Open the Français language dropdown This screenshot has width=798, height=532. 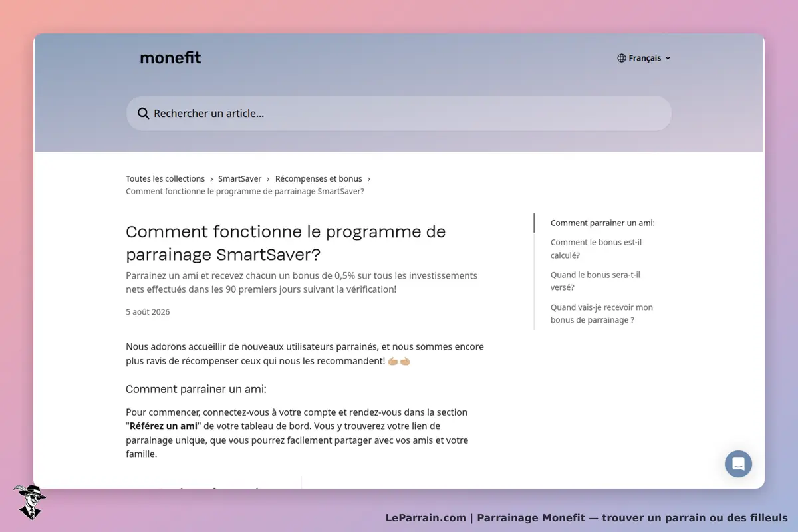pyautogui.click(x=644, y=58)
